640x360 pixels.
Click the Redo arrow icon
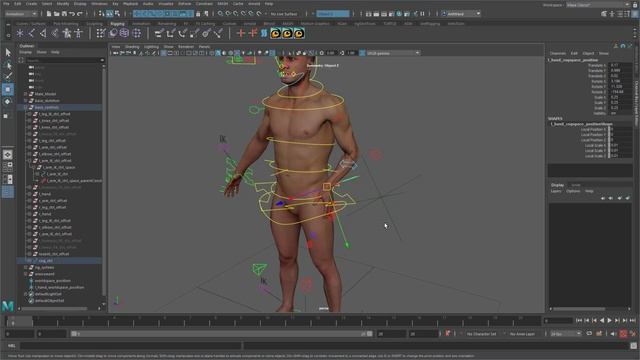point(80,14)
